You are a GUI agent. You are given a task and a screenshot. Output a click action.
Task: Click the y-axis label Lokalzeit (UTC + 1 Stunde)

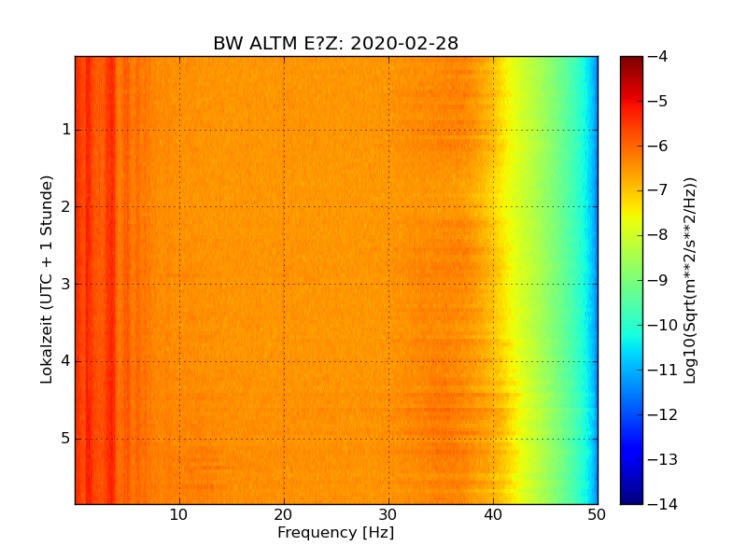pos(46,279)
